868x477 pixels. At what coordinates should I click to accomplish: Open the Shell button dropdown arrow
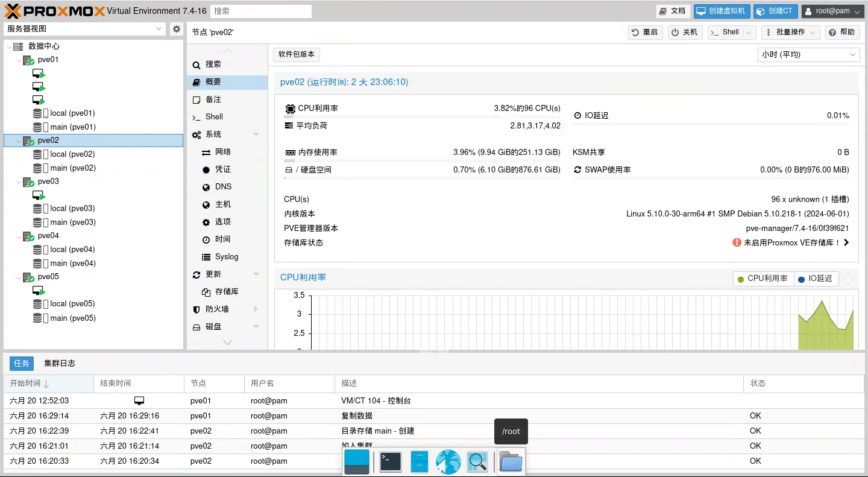point(749,32)
